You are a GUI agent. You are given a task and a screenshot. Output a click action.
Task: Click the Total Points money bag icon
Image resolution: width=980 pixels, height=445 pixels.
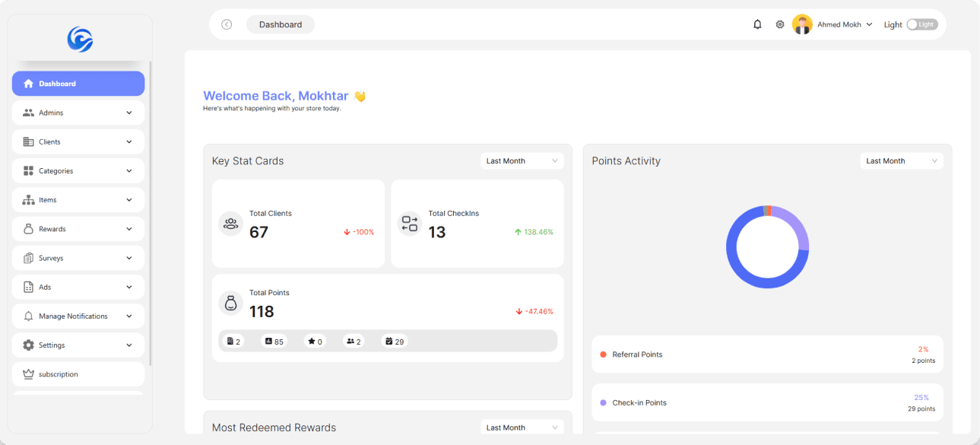231,303
